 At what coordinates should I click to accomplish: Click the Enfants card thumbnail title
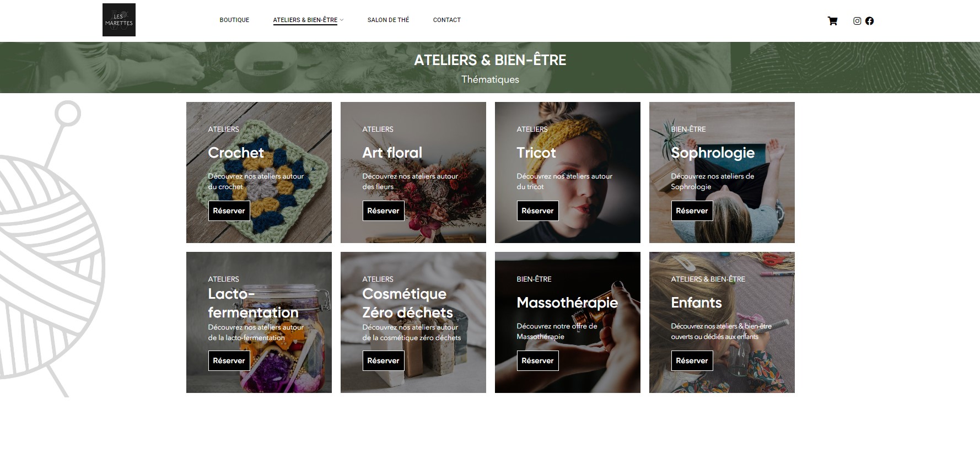[x=696, y=303]
